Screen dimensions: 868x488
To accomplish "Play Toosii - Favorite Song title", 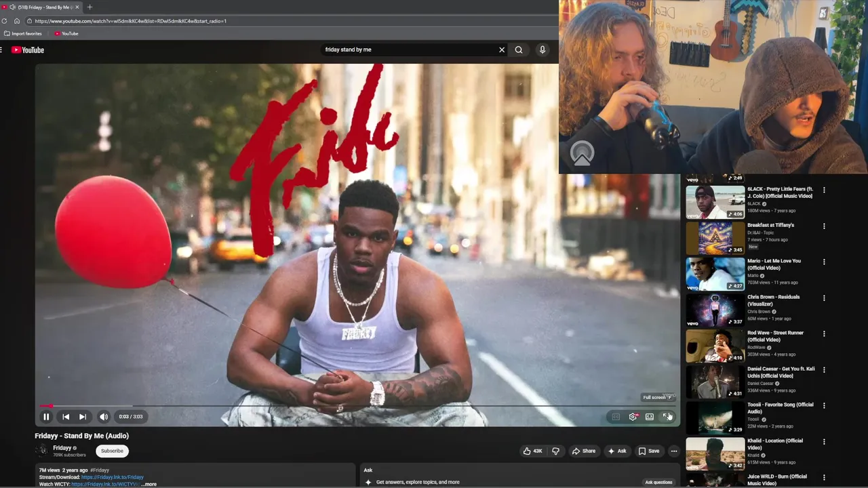I will click(x=781, y=408).
